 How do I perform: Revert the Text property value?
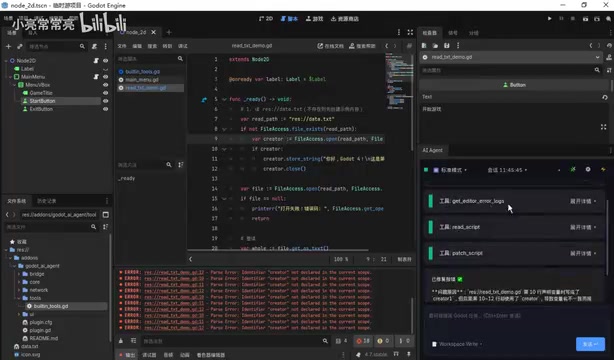[x=605, y=97]
